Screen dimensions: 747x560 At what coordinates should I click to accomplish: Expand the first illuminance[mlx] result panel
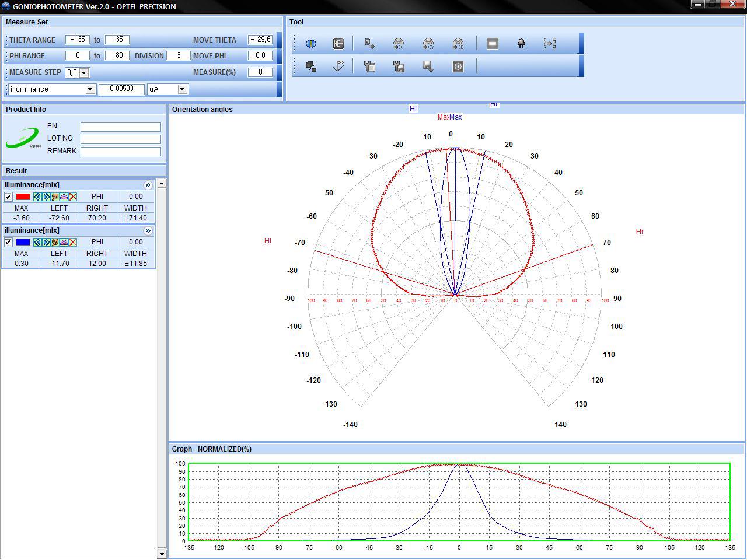[148, 185]
